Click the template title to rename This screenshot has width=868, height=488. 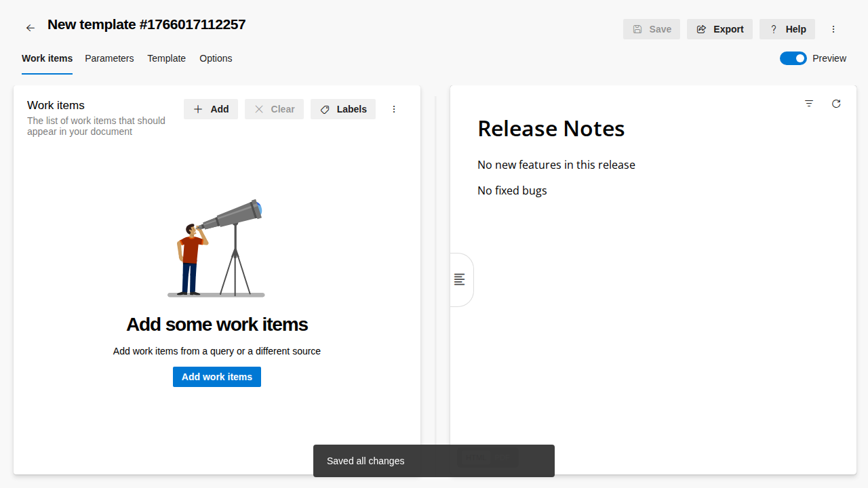146,25
